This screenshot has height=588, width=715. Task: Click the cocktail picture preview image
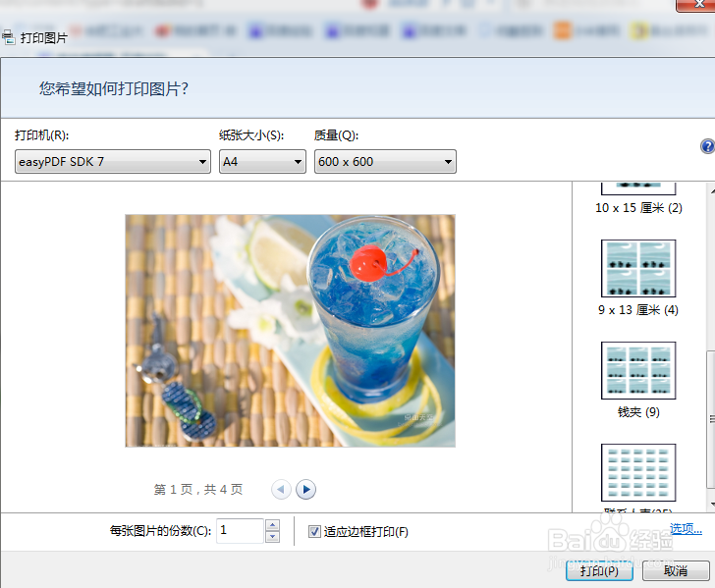(291, 331)
